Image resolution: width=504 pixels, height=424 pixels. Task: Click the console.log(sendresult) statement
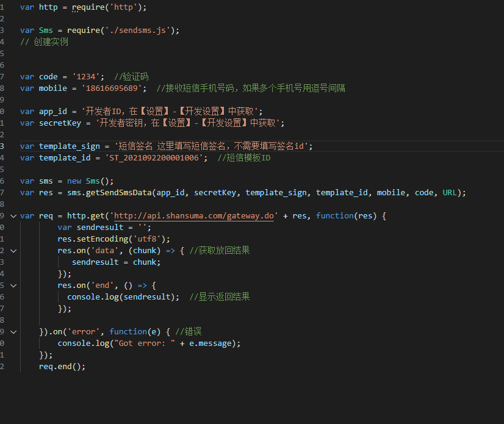tap(123, 297)
